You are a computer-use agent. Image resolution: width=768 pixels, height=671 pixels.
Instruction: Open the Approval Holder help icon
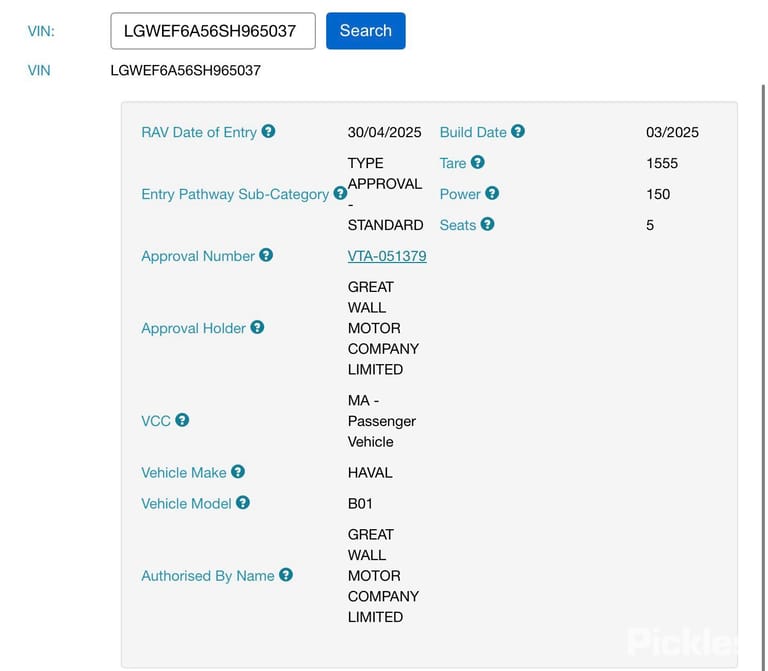click(x=257, y=327)
